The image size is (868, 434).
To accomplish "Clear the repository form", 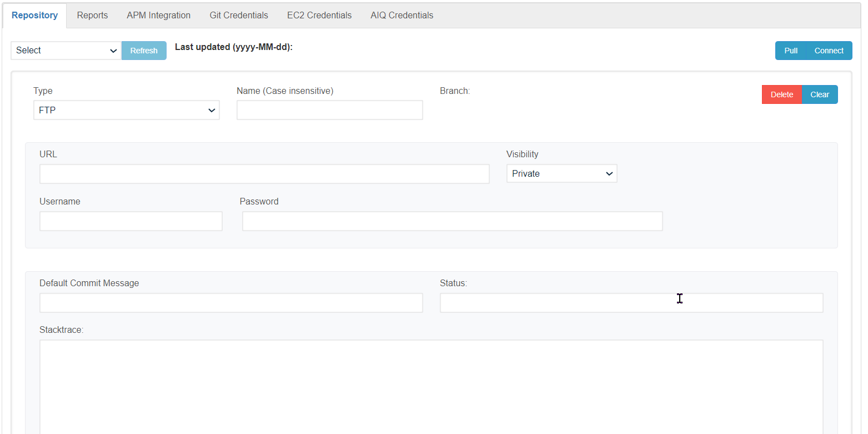I will click(820, 94).
